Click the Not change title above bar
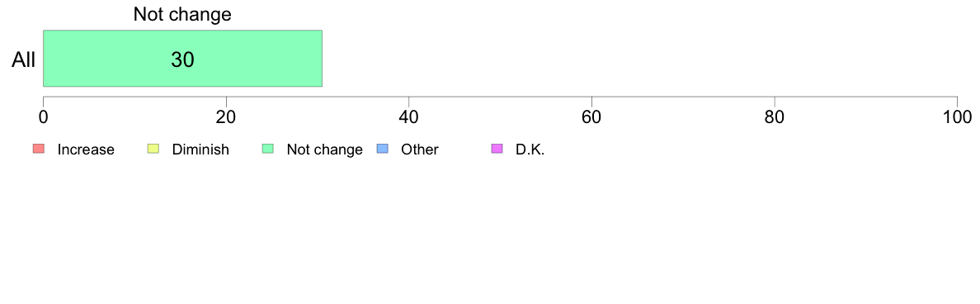980x304 pixels. tap(182, 14)
